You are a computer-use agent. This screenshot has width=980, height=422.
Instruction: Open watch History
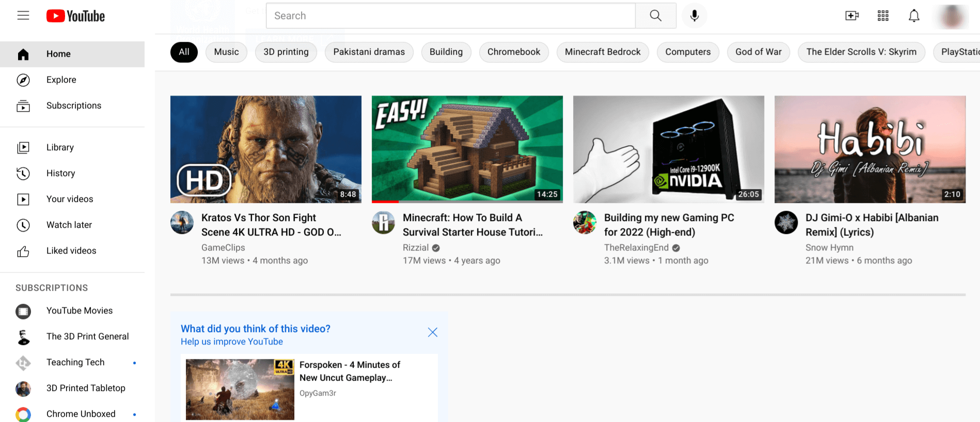(72, 174)
